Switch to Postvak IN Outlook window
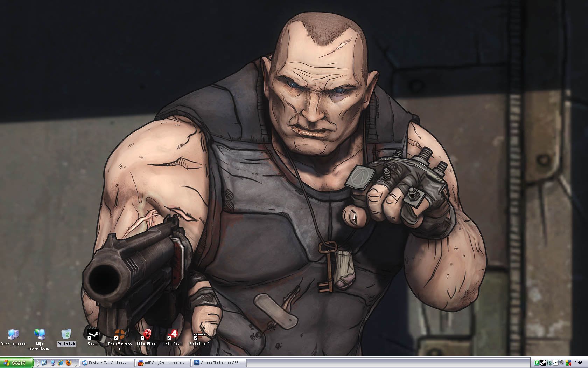 [107, 363]
